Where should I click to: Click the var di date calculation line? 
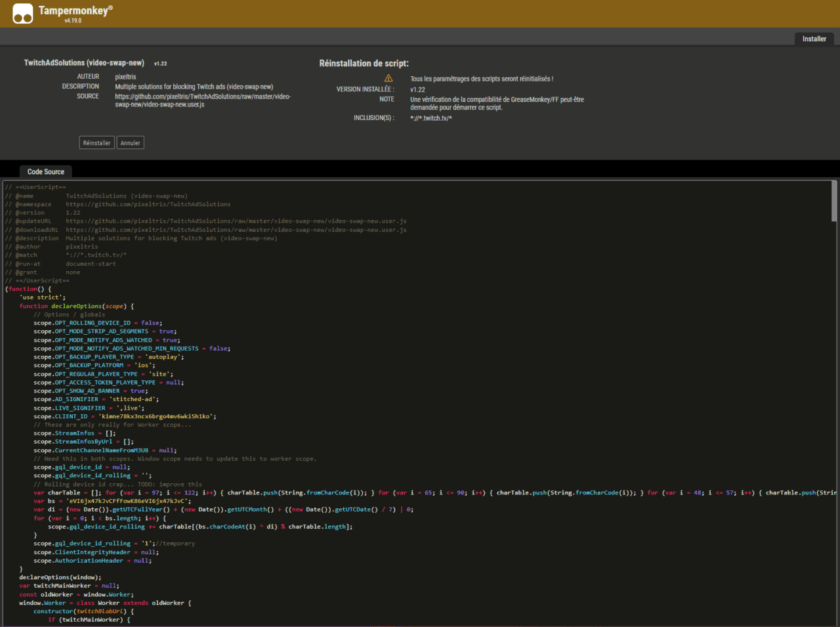(224, 509)
